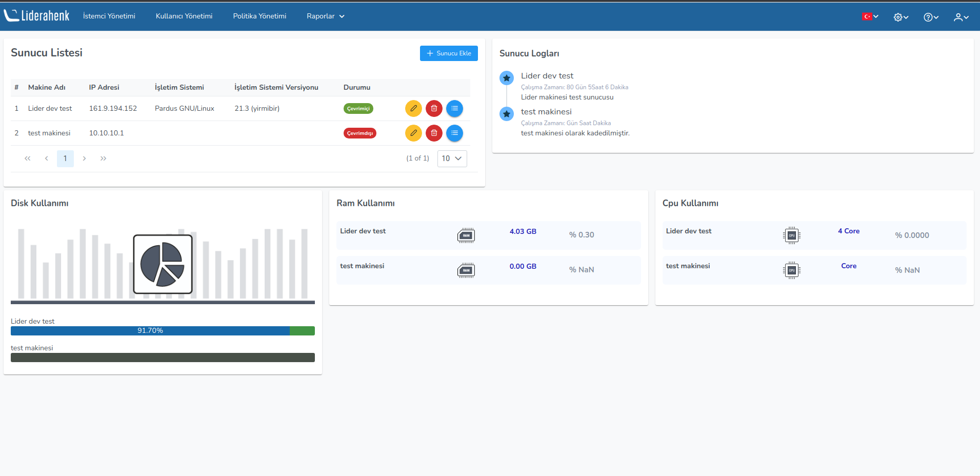Image resolution: width=980 pixels, height=476 pixels.
Task: Open the settings gear dropdown
Action: point(901,17)
